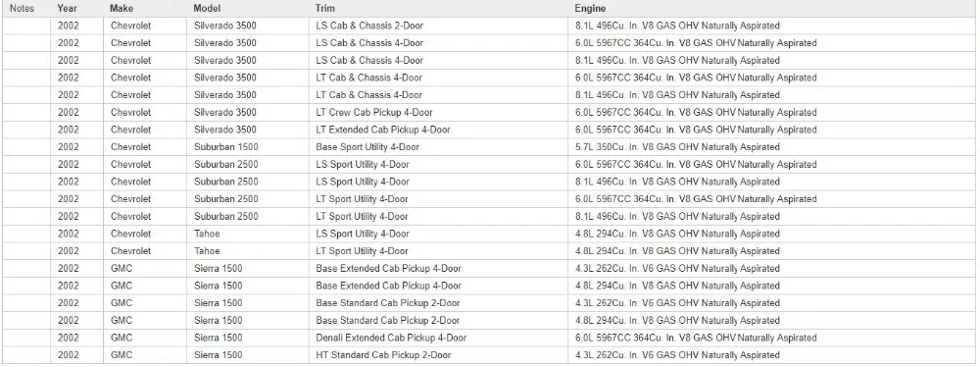Select Denali Extended Cab Pickup 4-Door cell

438,338
